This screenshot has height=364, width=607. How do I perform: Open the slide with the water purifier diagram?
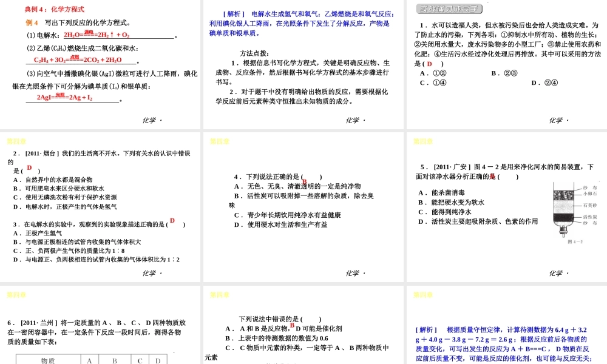[x=507, y=207]
